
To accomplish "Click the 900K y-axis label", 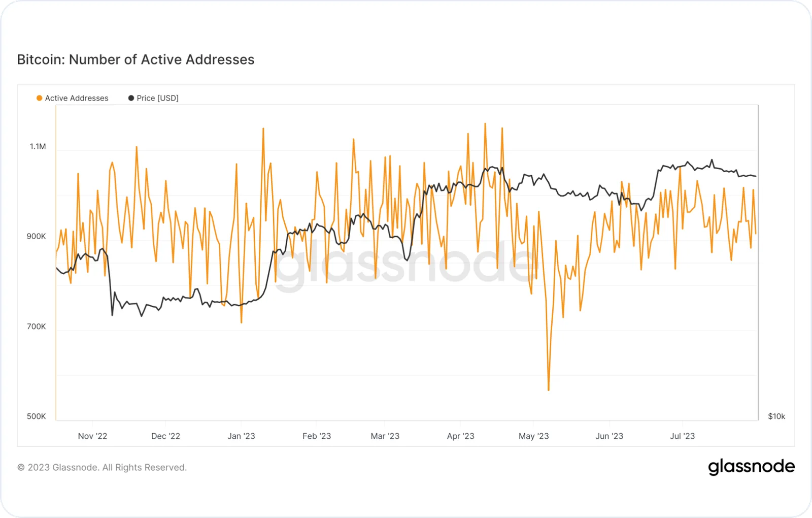I will coord(36,236).
